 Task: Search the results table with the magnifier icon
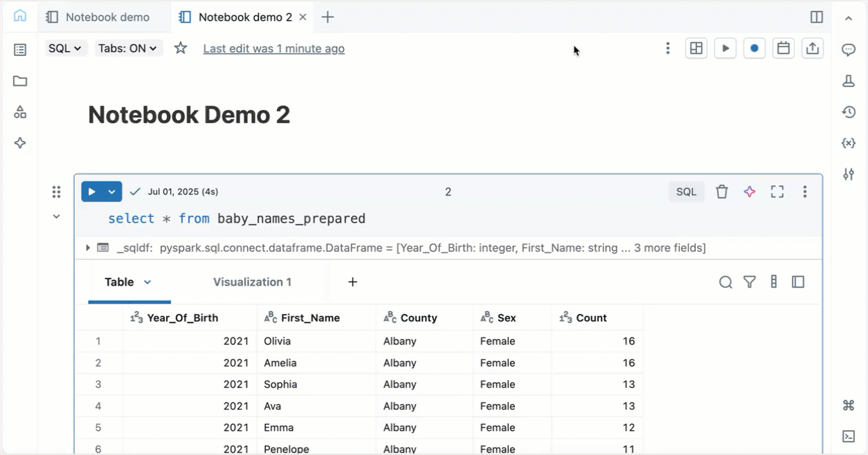pos(725,282)
